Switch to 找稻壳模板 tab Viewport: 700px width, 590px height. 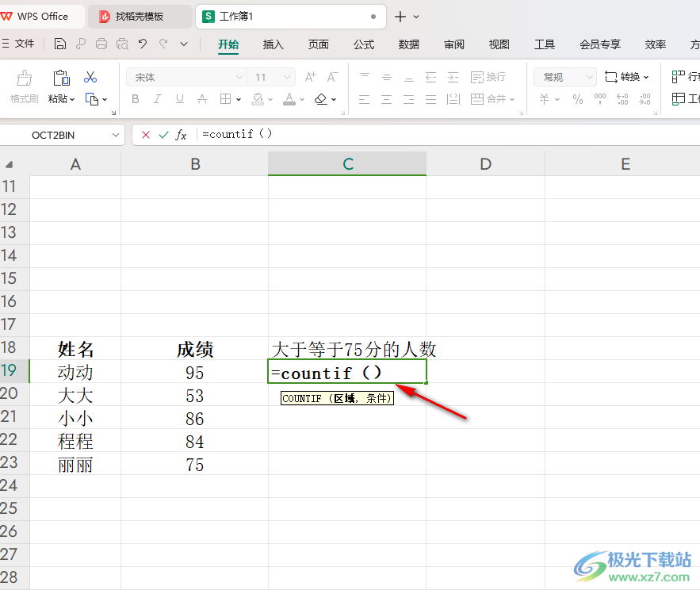(x=140, y=17)
